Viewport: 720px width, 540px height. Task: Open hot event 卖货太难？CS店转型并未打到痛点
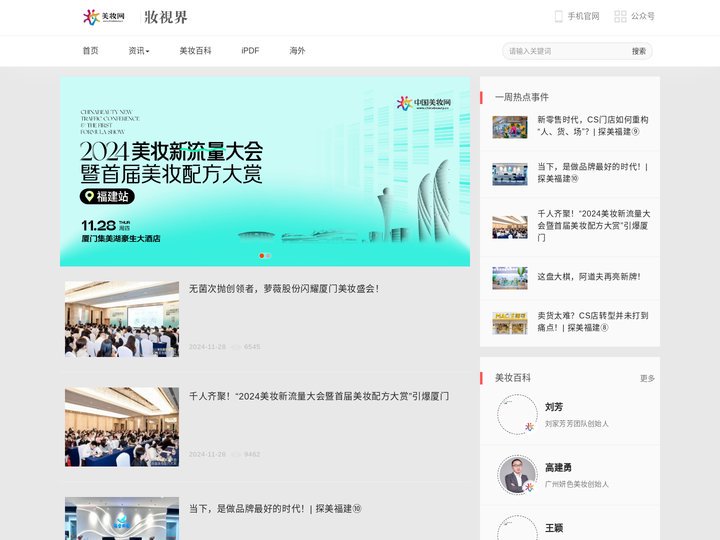click(x=593, y=321)
